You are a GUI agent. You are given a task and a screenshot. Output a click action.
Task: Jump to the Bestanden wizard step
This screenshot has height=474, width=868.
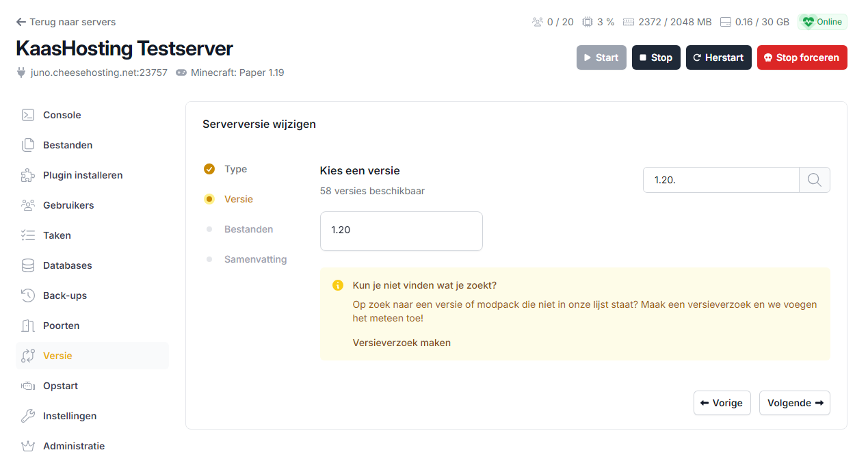click(x=248, y=229)
